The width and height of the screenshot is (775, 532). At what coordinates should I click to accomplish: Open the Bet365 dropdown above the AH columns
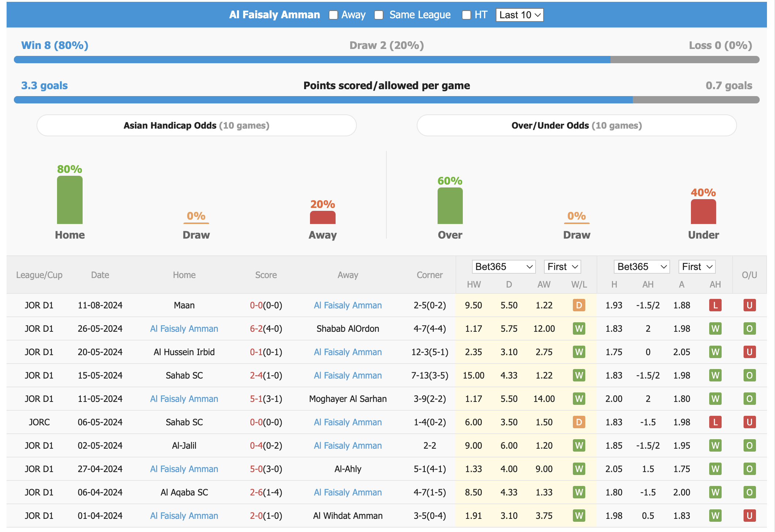(x=642, y=267)
